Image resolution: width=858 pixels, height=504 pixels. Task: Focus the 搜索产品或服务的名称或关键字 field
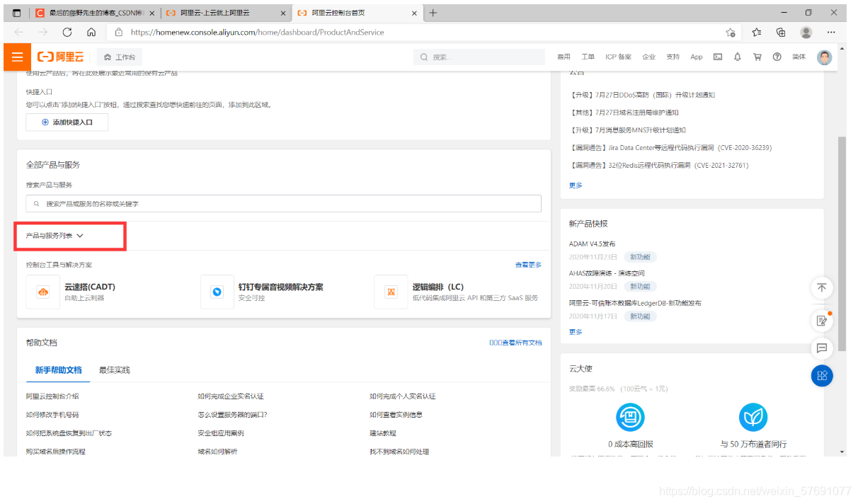point(283,203)
